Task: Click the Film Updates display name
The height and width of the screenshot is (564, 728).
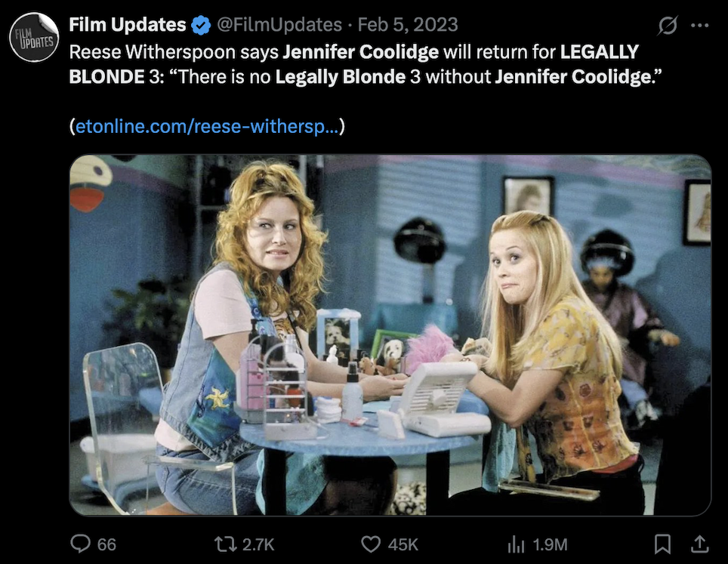Action: [x=128, y=25]
